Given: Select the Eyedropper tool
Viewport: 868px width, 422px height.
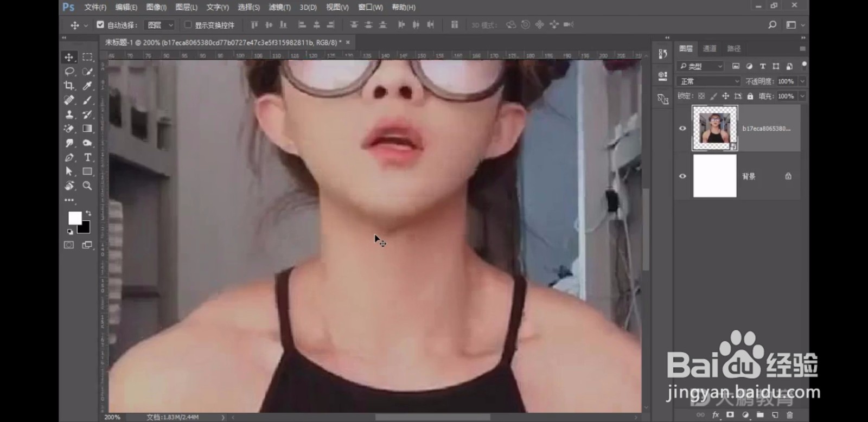Looking at the screenshot, I should coord(87,86).
